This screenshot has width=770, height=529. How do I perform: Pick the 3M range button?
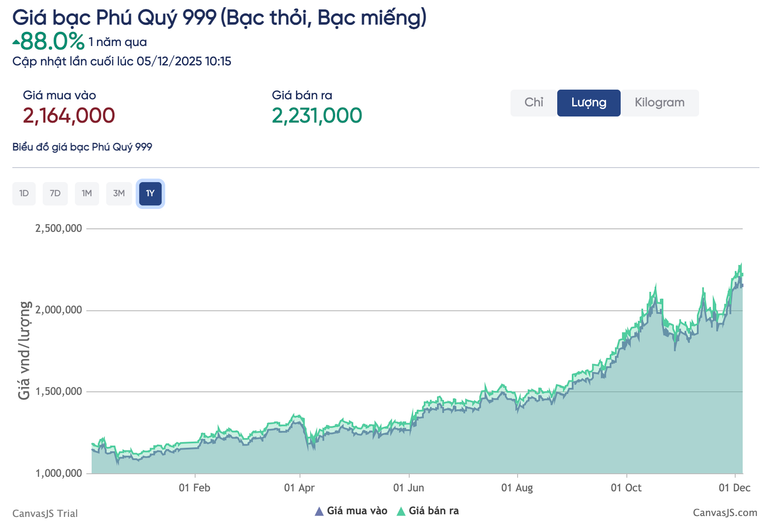click(x=118, y=193)
